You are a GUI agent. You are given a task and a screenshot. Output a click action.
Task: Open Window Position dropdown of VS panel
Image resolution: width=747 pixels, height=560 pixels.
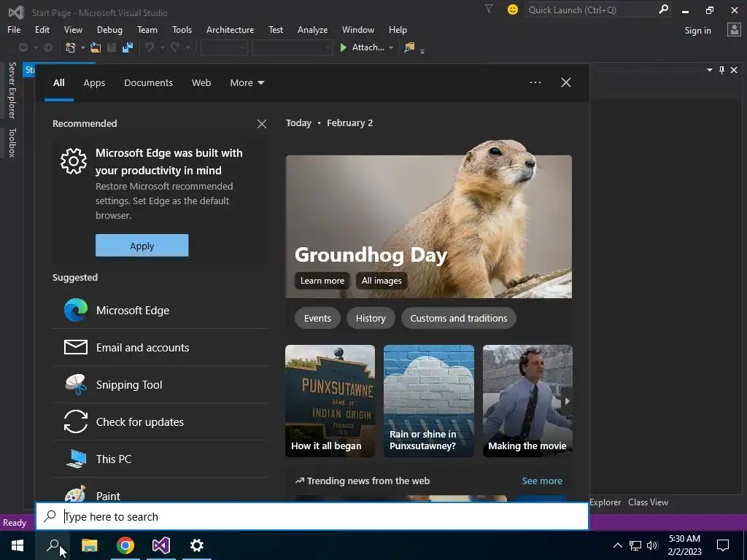tap(709, 70)
